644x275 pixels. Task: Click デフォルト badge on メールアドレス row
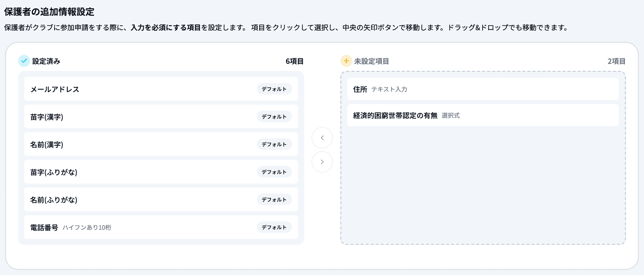(x=274, y=89)
